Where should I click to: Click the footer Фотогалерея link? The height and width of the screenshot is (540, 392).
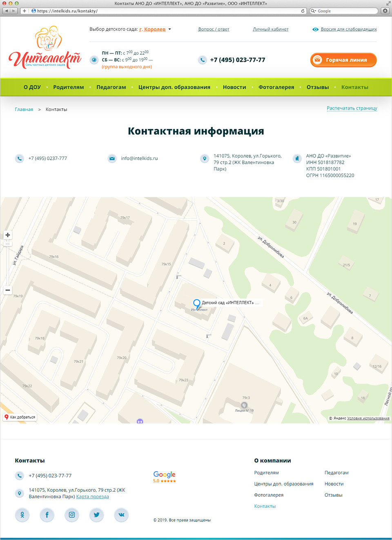pos(269,495)
